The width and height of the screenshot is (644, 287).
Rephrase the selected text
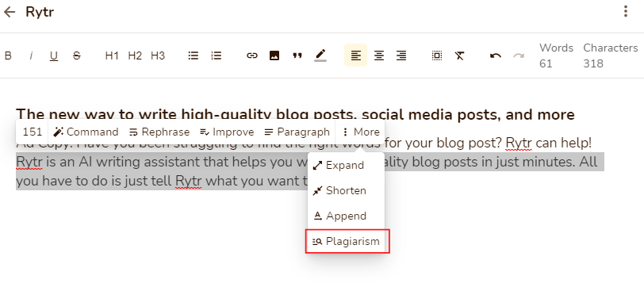point(159,132)
